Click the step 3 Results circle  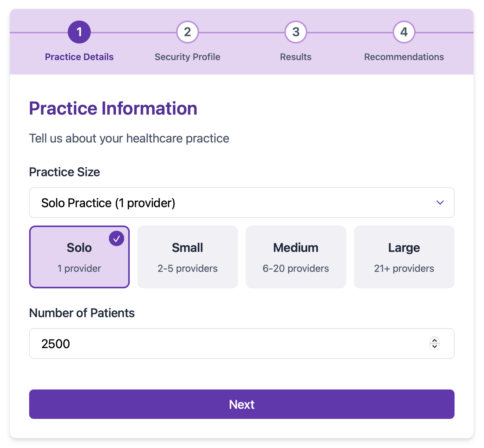[x=295, y=32]
